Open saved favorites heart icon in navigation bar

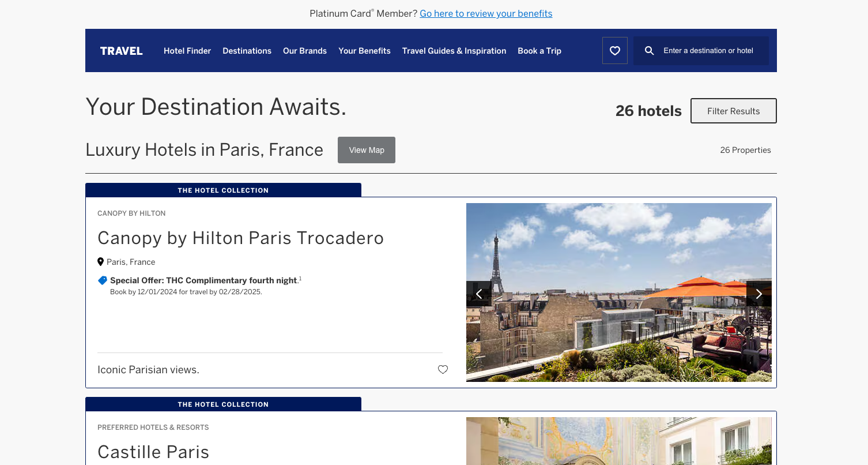(x=614, y=51)
